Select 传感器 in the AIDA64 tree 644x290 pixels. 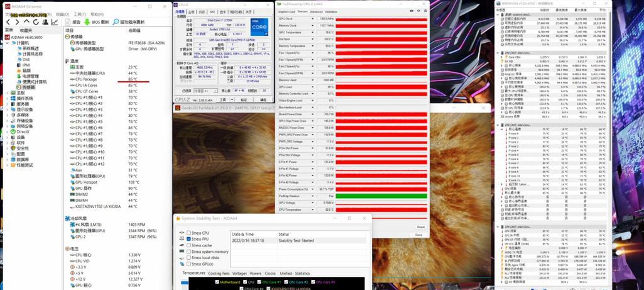[x=26, y=87]
